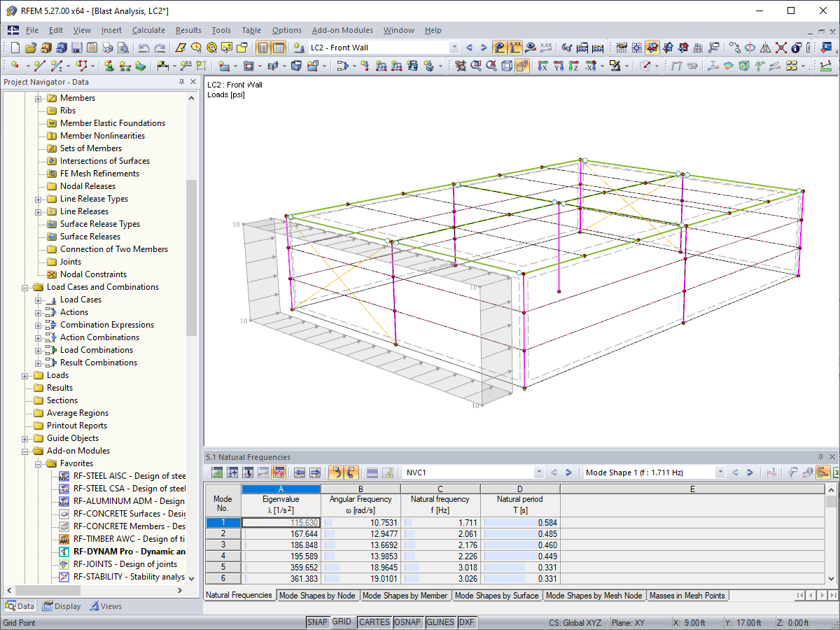Switch to Masses in Mesh Points tab
840x630 pixels.
tap(688, 596)
